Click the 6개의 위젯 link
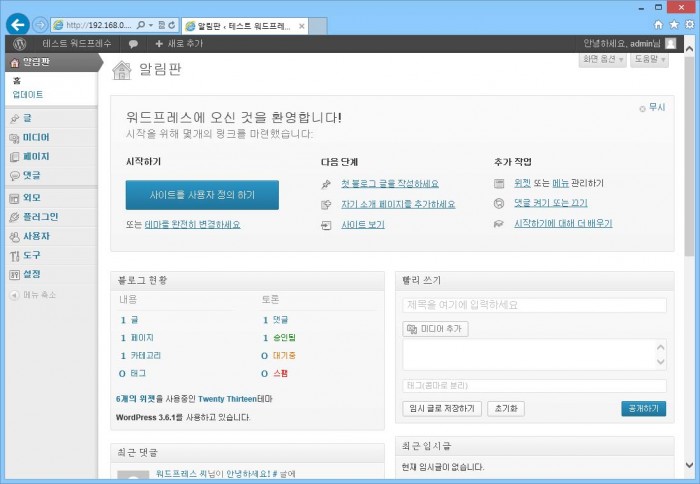The width and height of the screenshot is (700, 484). click(135, 399)
